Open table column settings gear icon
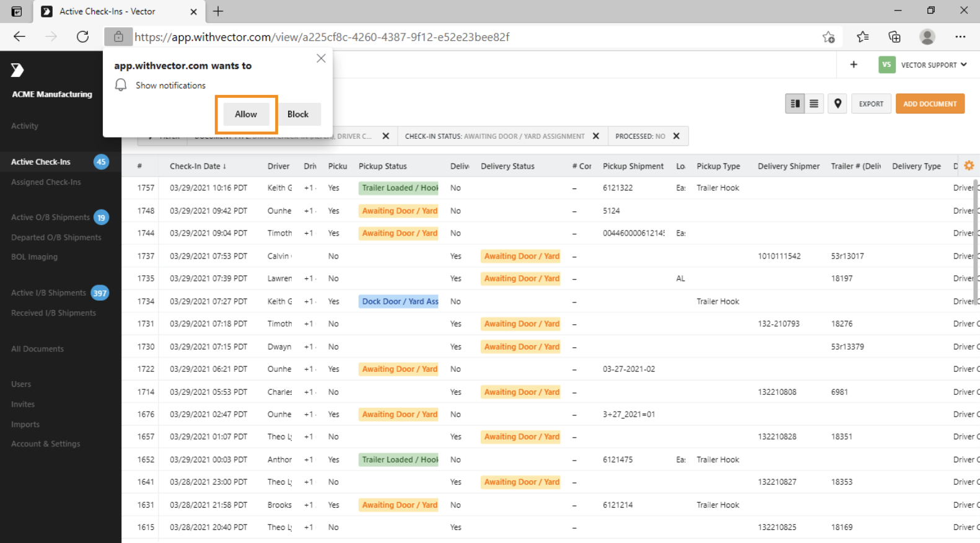The width and height of the screenshot is (980, 543). click(x=969, y=166)
